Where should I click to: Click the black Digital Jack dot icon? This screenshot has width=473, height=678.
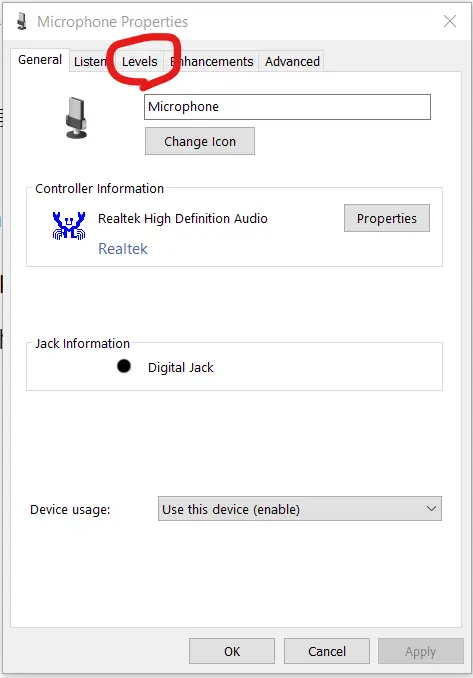124,366
